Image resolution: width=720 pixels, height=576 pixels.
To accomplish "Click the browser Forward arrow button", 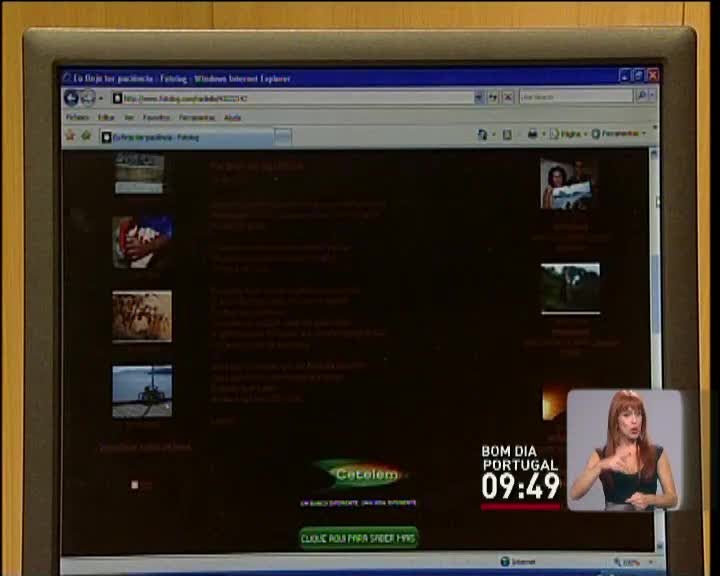I will pos(88,98).
